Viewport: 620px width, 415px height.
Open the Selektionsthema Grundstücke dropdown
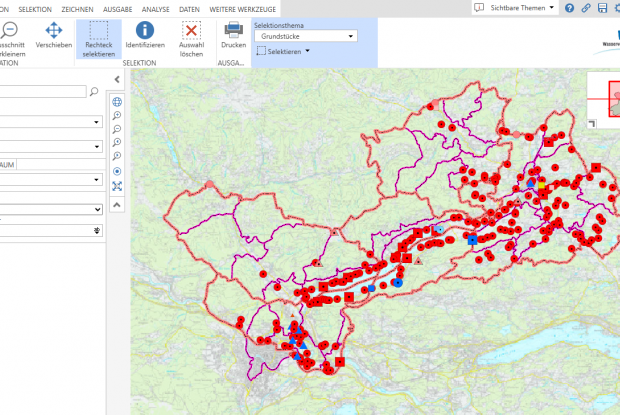click(306, 35)
